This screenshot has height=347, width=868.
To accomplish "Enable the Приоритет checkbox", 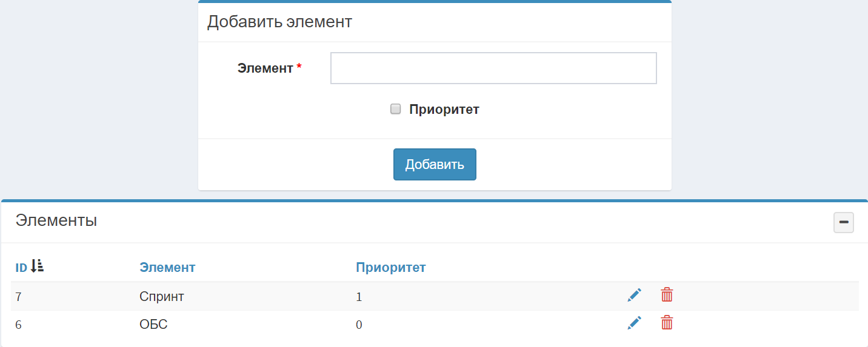I will [396, 109].
